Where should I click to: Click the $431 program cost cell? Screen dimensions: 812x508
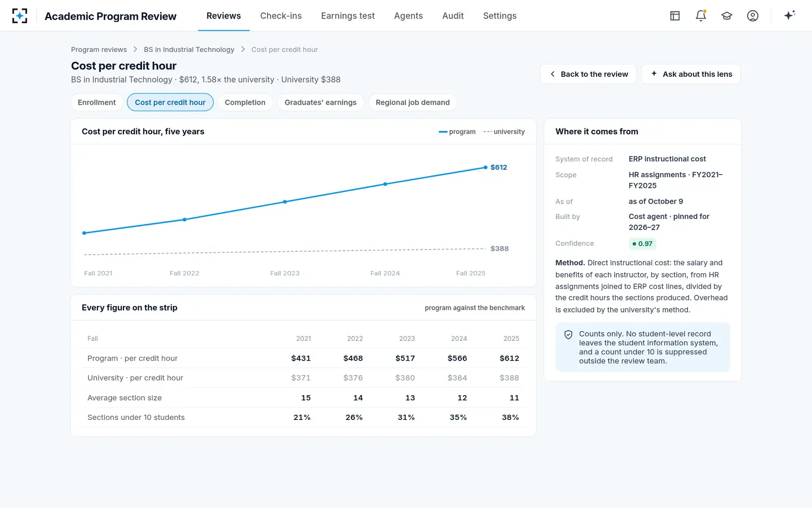point(301,358)
